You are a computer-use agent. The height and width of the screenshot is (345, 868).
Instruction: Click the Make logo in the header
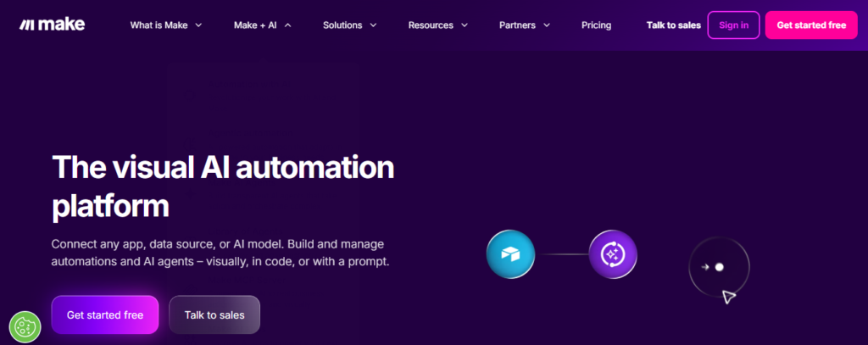point(52,25)
